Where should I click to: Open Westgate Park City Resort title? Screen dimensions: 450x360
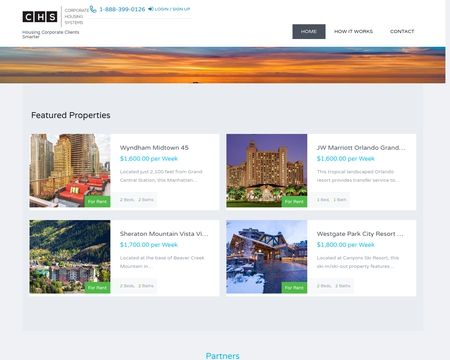360,234
